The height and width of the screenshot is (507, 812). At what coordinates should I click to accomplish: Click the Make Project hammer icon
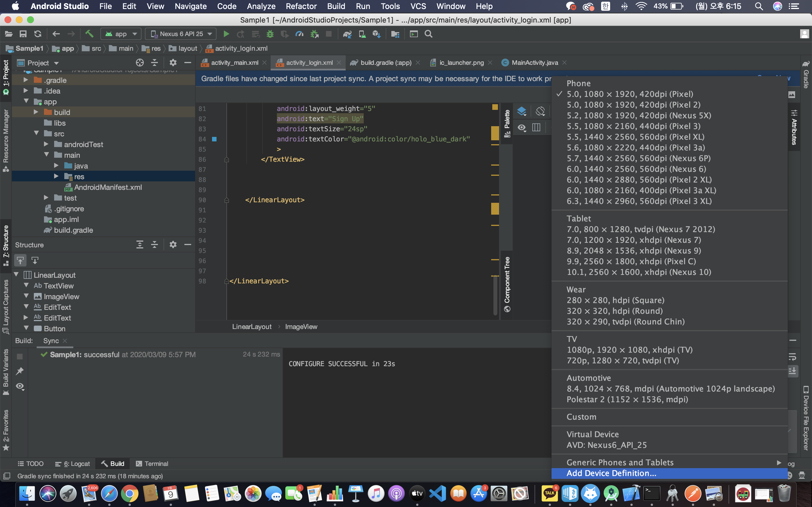tap(89, 34)
